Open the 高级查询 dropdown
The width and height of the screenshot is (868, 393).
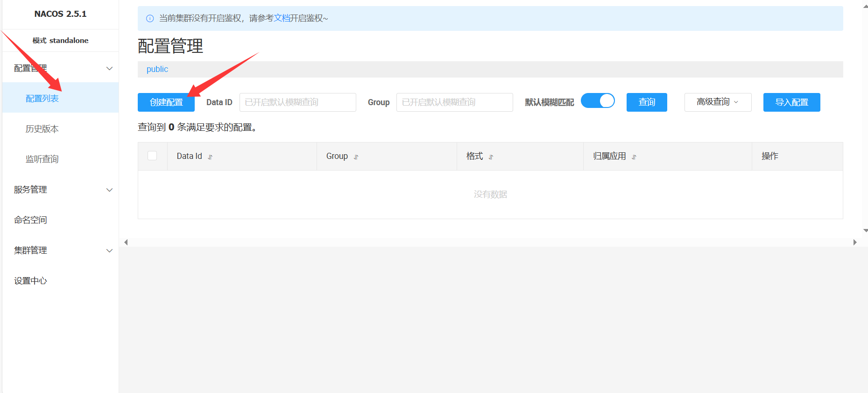point(717,102)
